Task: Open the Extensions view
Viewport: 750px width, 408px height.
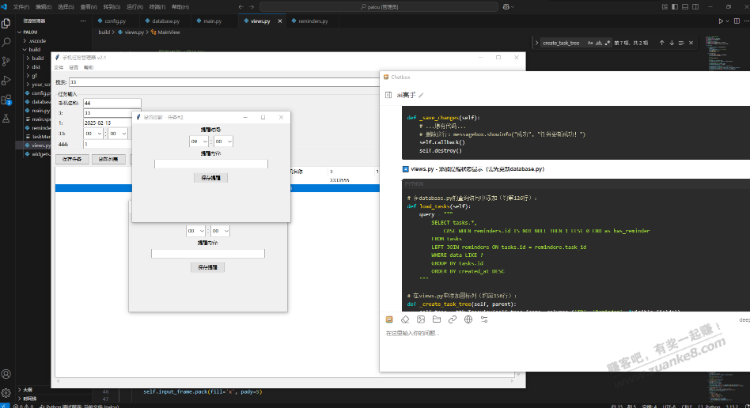Action: pos(6,99)
